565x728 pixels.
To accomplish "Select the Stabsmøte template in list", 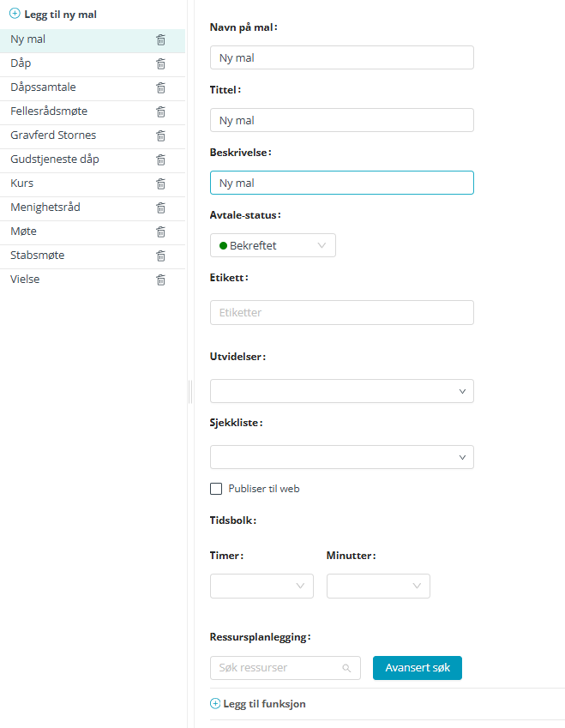I will (x=38, y=256).
